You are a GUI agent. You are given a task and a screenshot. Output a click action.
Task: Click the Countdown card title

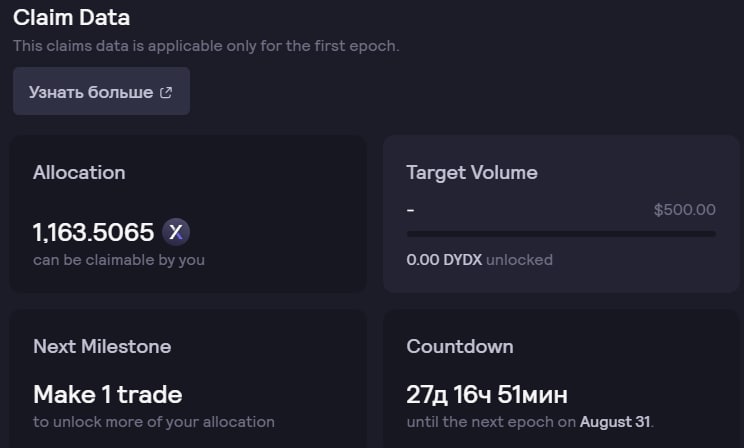point(460,346)
